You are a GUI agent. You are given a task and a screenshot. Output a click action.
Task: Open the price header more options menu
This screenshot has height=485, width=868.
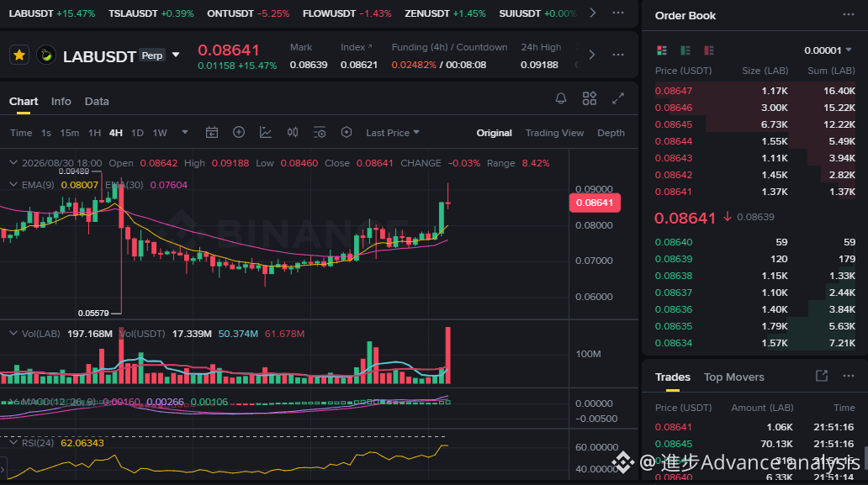[618, 55]
